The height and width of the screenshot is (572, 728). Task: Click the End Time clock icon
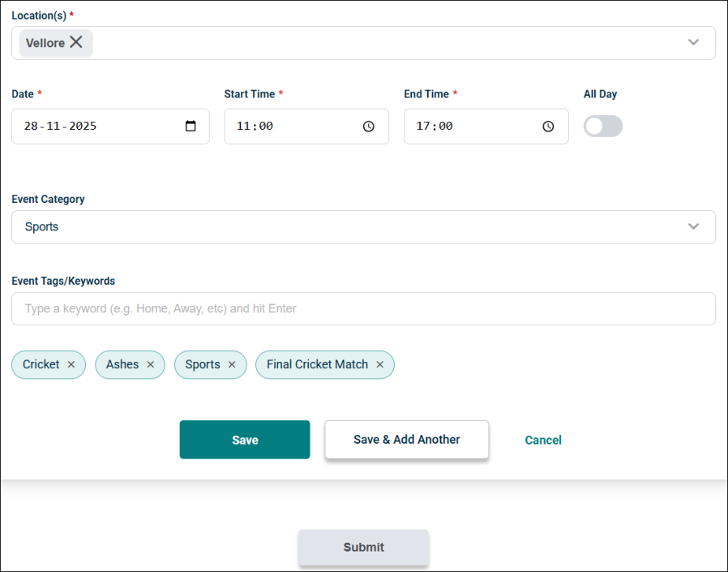pyautogui.click(x=548, y=127)
